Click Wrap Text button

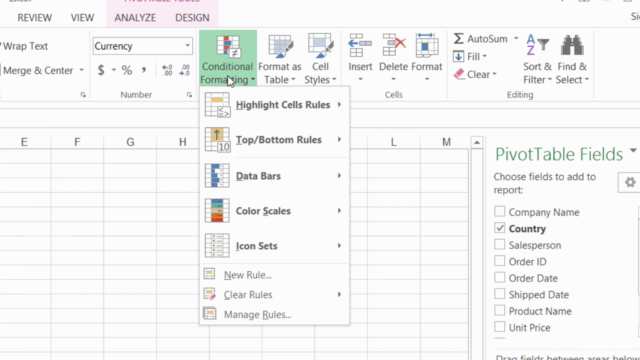pos(24,46)
